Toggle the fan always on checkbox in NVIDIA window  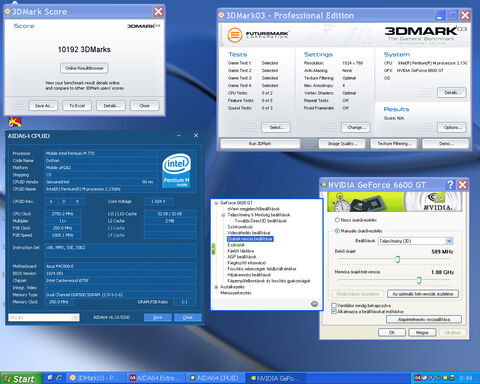tap(334, 305)
